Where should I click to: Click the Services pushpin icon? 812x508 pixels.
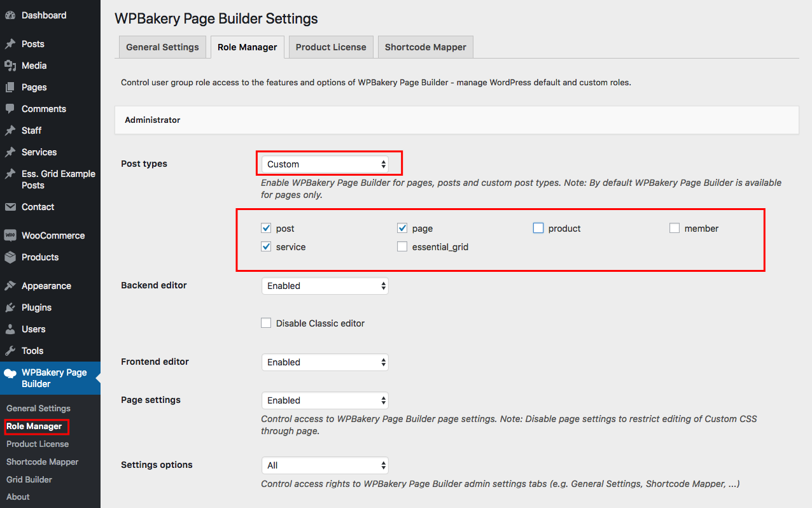click(10, 152)
